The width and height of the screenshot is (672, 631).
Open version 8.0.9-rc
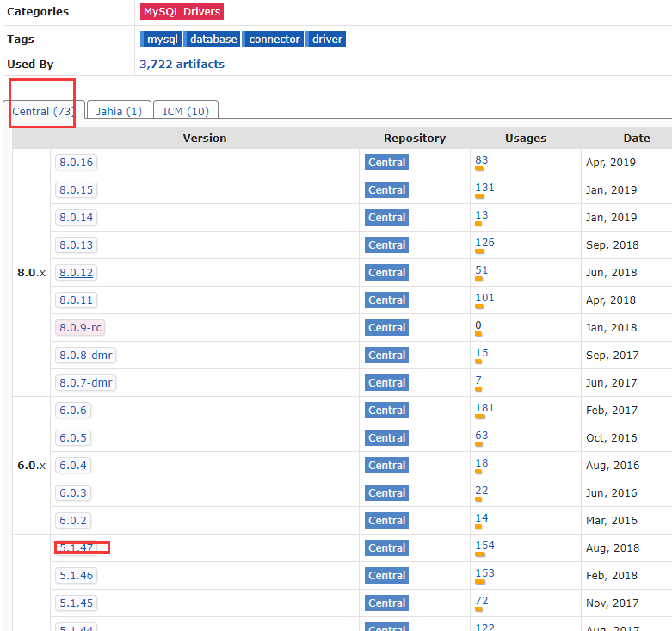point(80,327)
